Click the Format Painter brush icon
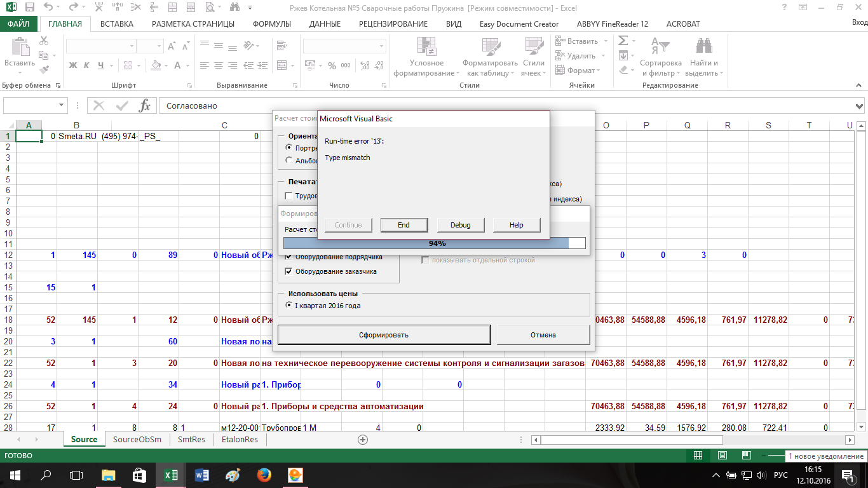The image size is (868, 488). [x=44, y=70]
